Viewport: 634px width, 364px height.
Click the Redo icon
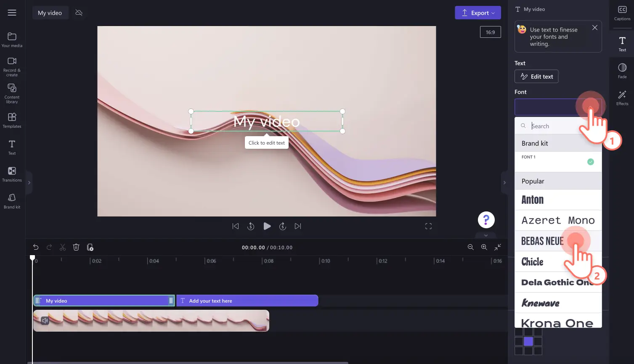[49, 247]
